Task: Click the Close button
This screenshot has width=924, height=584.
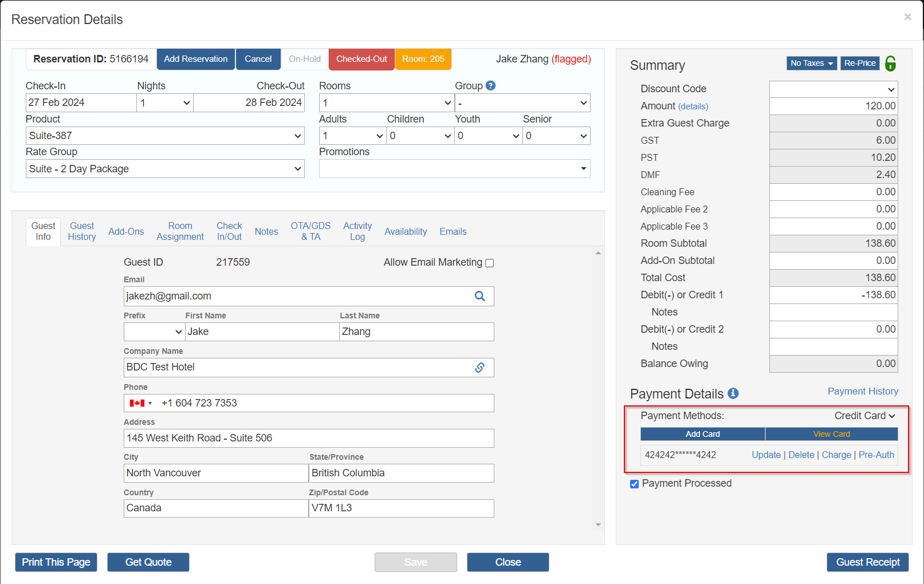Action: click(508, 562)
